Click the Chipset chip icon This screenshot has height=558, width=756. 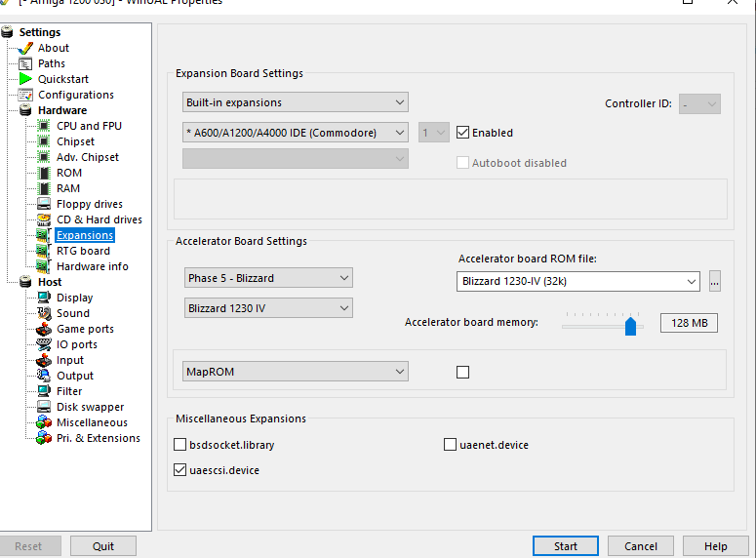coord(43,141)
